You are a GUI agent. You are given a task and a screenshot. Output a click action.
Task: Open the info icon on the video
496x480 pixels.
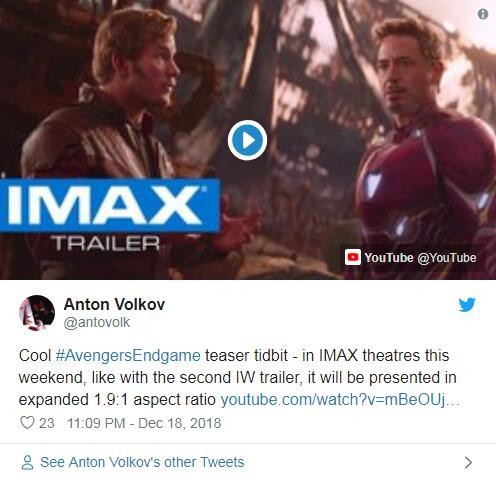[x=483, y=14]
